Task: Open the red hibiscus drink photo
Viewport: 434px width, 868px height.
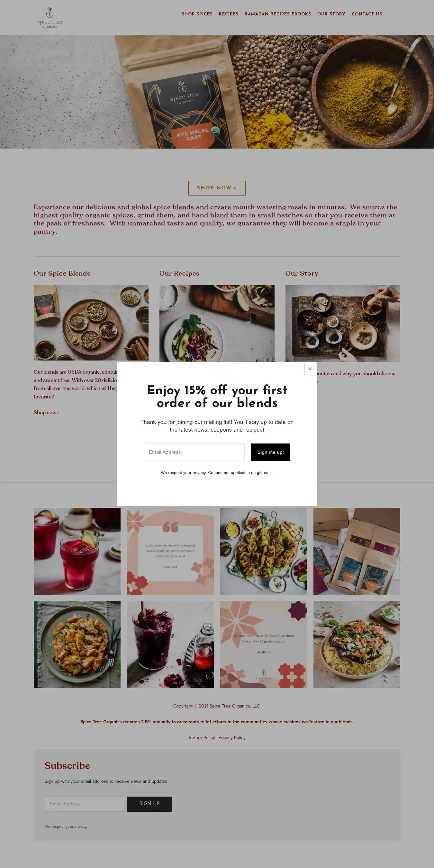Action: point(77,551)
